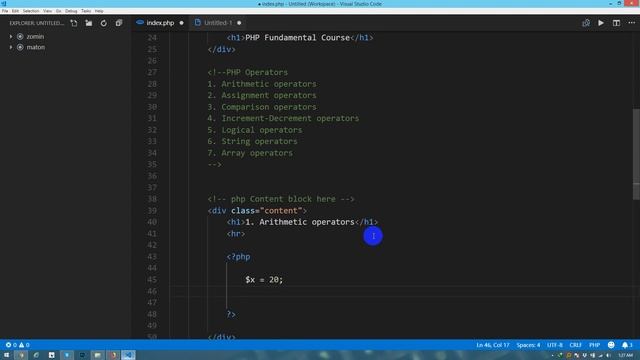Click the unsaved dot on index.php tab
Viewport: 640px width, 360px height.
coord(182,23)
